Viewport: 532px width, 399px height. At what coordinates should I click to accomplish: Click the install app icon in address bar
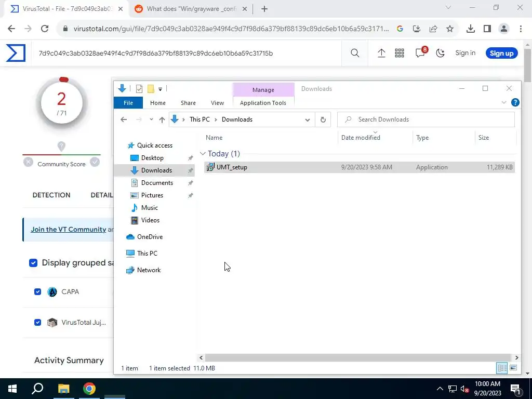[417, 29]
